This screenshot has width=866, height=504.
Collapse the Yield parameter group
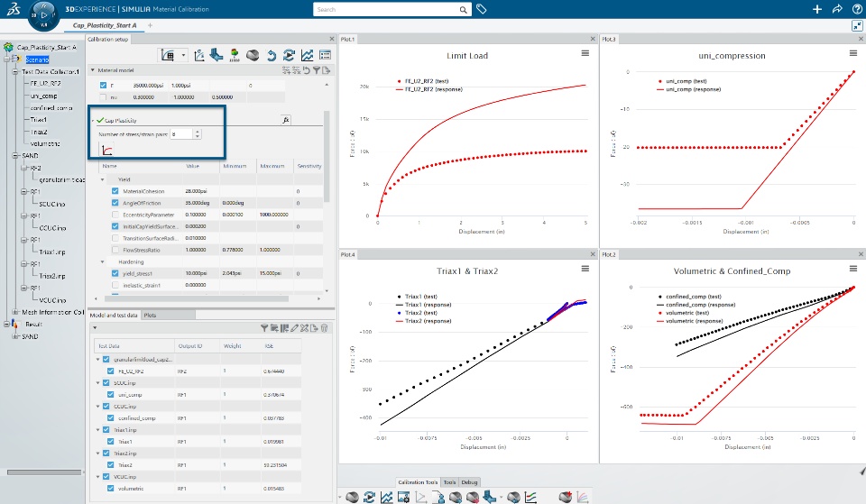102,179
